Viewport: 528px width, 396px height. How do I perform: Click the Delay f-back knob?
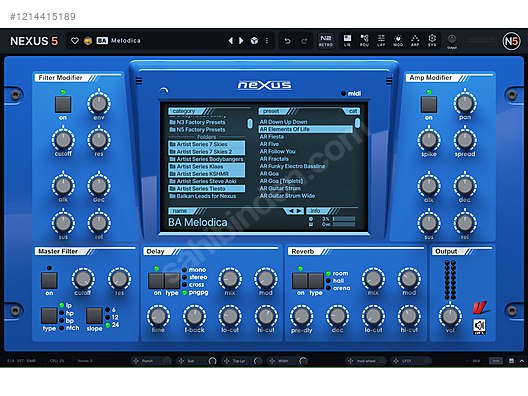(194, 316)
